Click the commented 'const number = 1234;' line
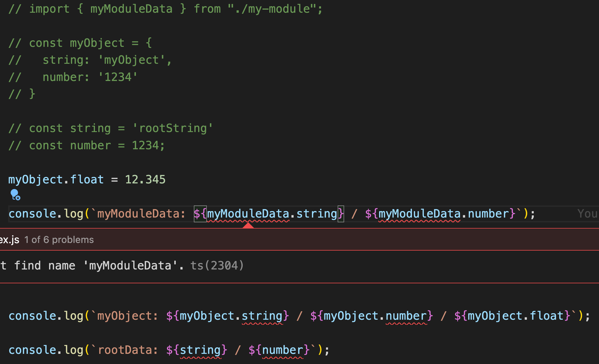 pos(86,146)
